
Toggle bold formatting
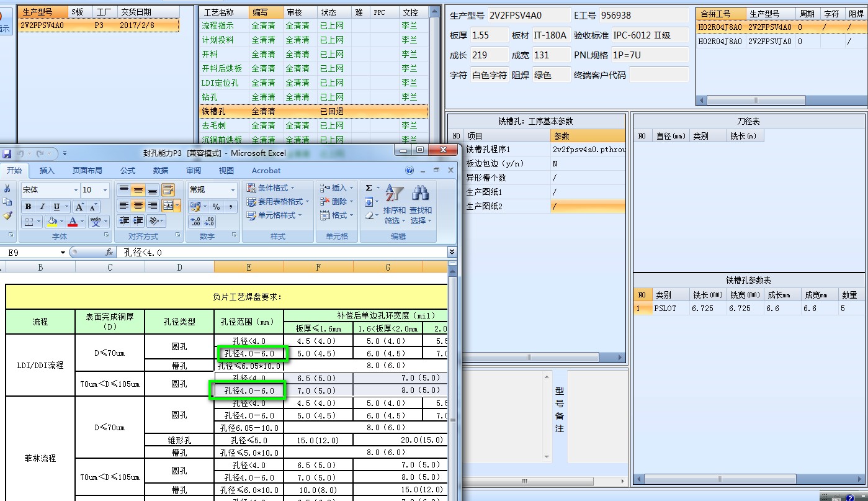[x=28, y=207]
